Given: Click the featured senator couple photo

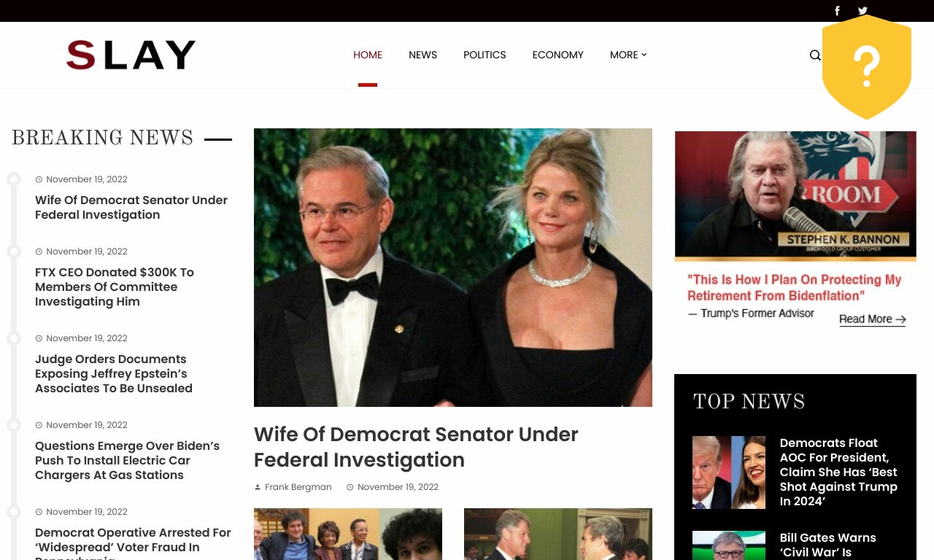Looking at the screenshot, I should [x=453, y=268].
